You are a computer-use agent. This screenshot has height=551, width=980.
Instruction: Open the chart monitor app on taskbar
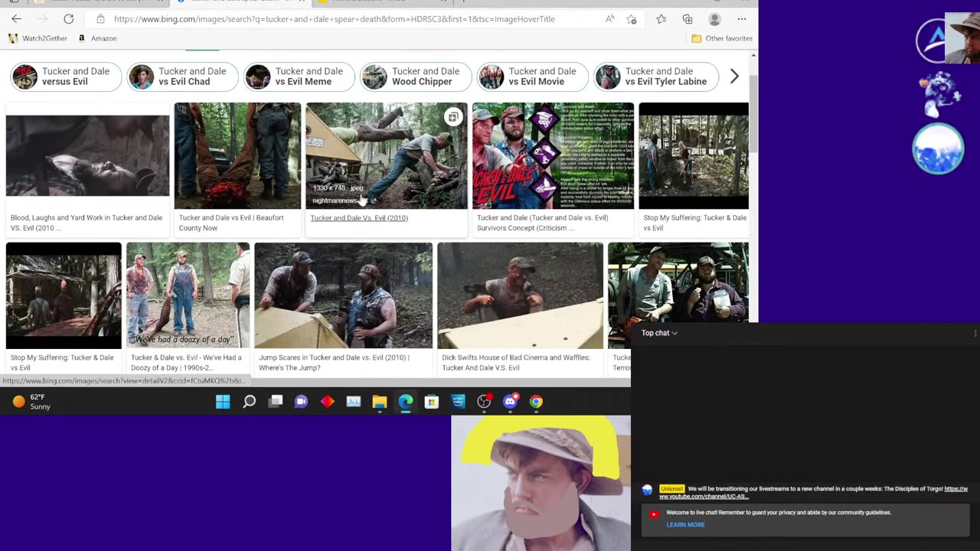tap(353, 402)
